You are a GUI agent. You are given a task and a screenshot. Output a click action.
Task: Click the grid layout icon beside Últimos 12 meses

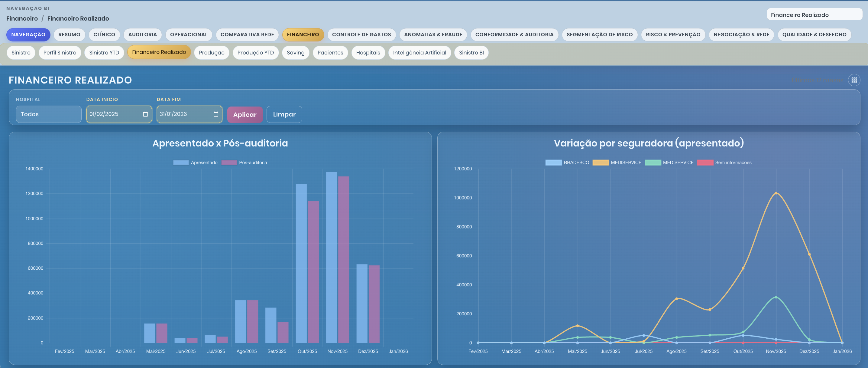click(x=854, y=80)
